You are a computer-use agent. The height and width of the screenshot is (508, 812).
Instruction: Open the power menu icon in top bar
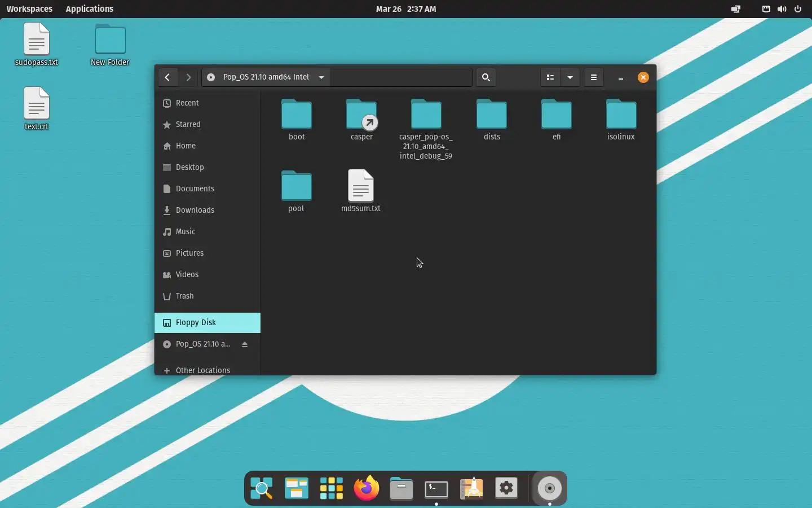tap(798, 9)
